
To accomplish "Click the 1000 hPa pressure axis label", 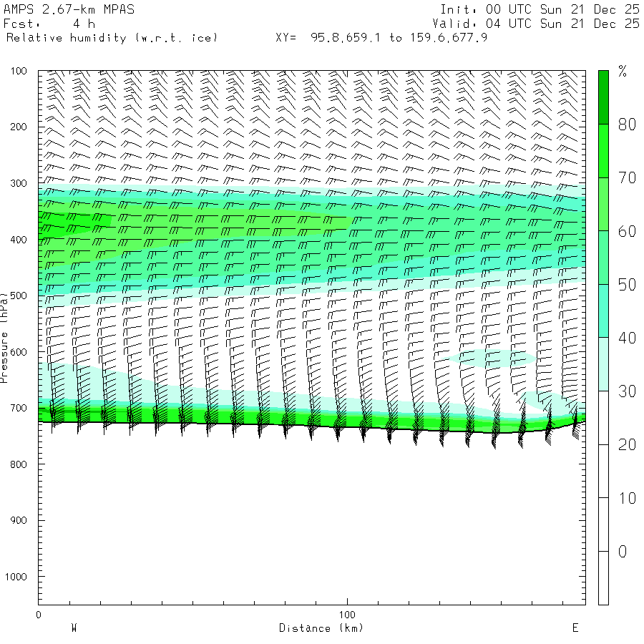I will (16, 577).
